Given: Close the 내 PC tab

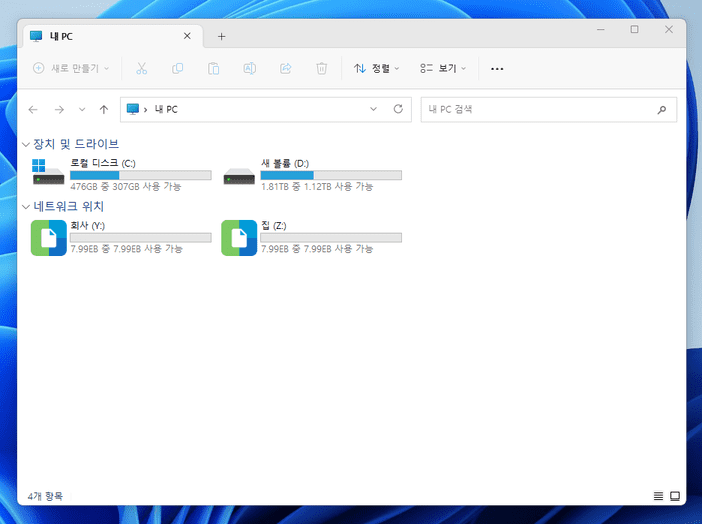Looking at the screenshot, I should (x=187, y=36).
